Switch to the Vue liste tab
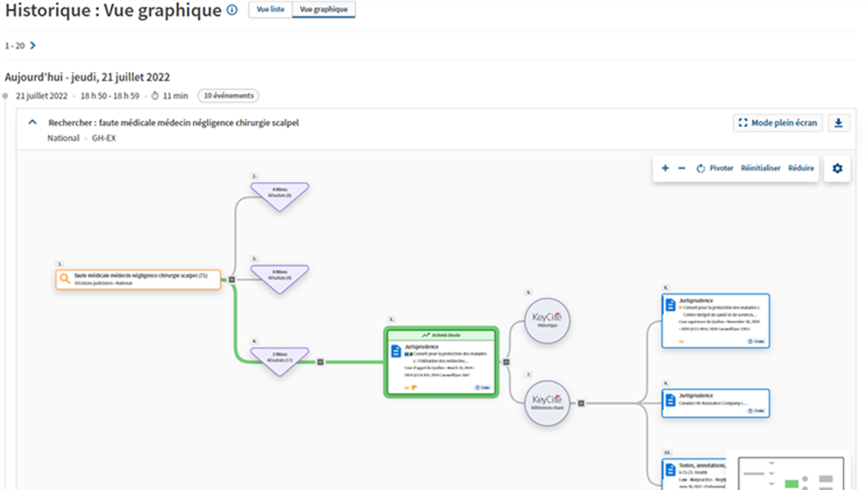This screenshot has width=868, height=490. (271, 10)
